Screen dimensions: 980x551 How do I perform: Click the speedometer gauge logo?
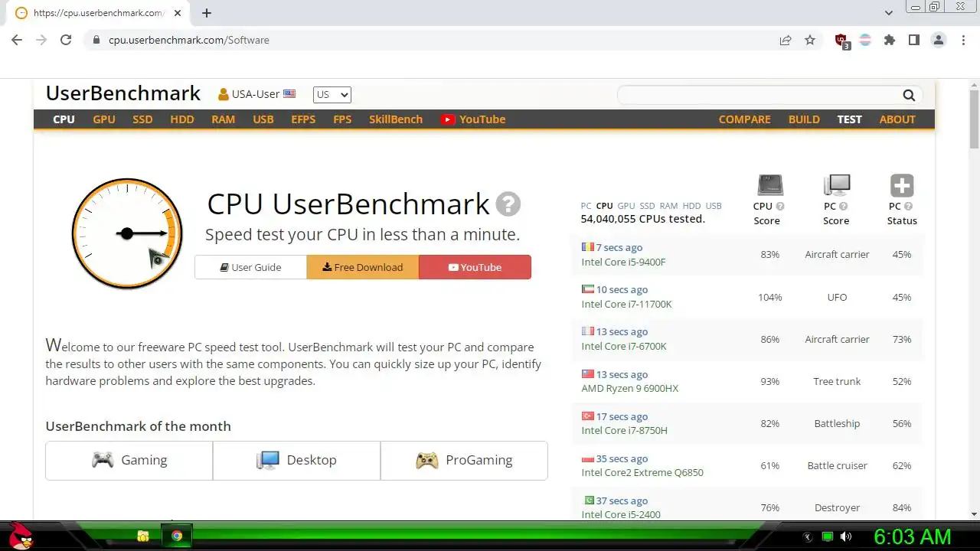(x=127, y=233)
